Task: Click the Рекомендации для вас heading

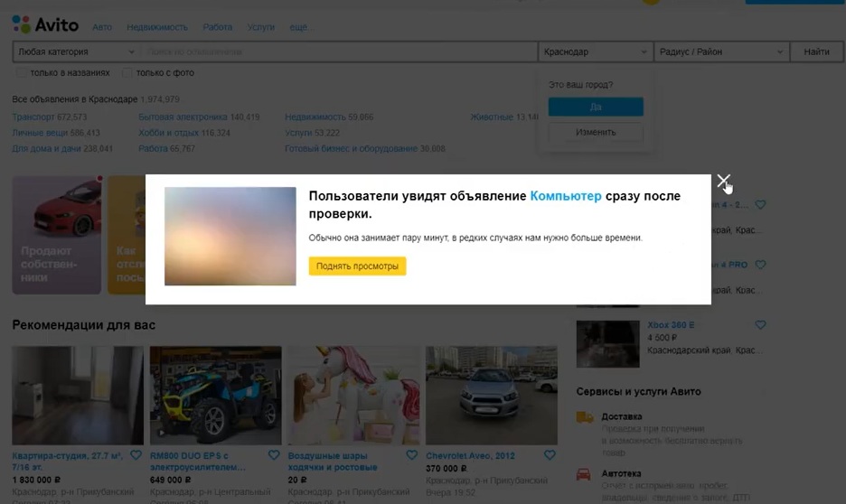Action: [84, 325]
